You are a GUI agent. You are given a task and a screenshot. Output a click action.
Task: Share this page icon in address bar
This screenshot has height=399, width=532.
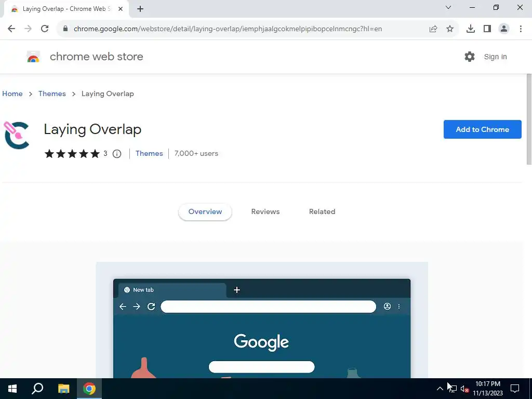433,29
